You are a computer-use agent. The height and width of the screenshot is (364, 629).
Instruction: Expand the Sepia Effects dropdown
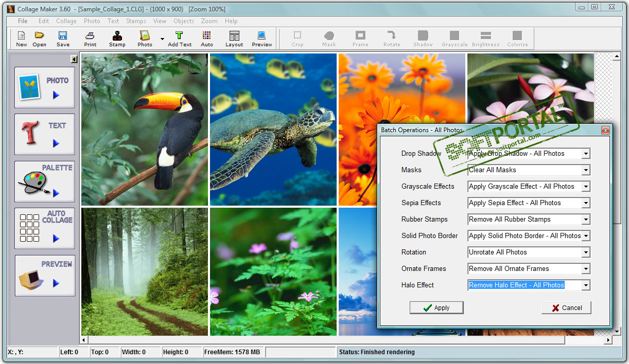[586, 203]
